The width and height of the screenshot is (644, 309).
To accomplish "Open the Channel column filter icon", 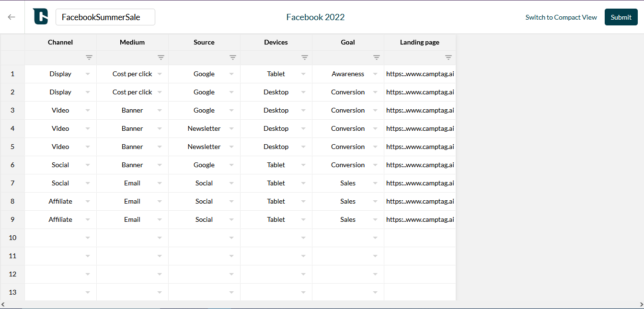I will pyautogui.click(x=89, y=57).
